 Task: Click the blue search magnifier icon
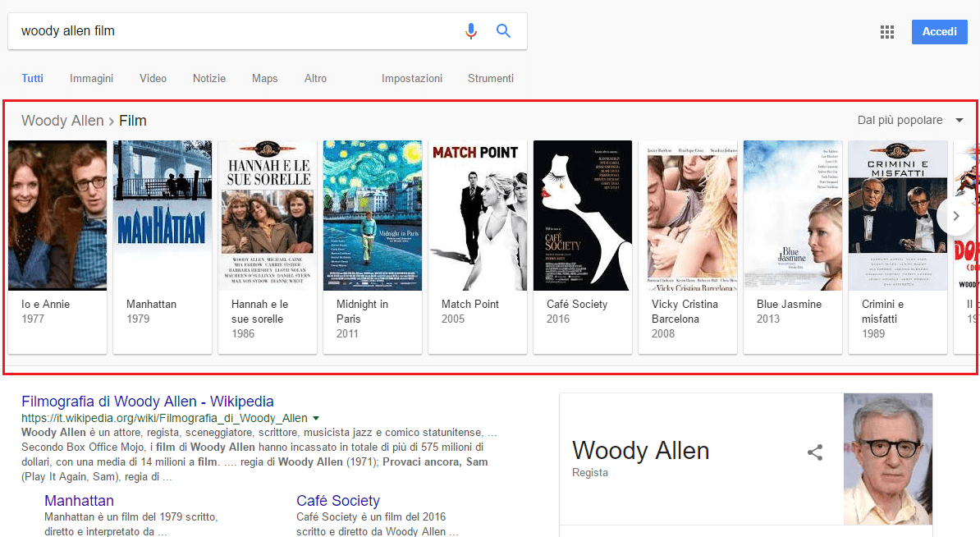tap(503, 30)
